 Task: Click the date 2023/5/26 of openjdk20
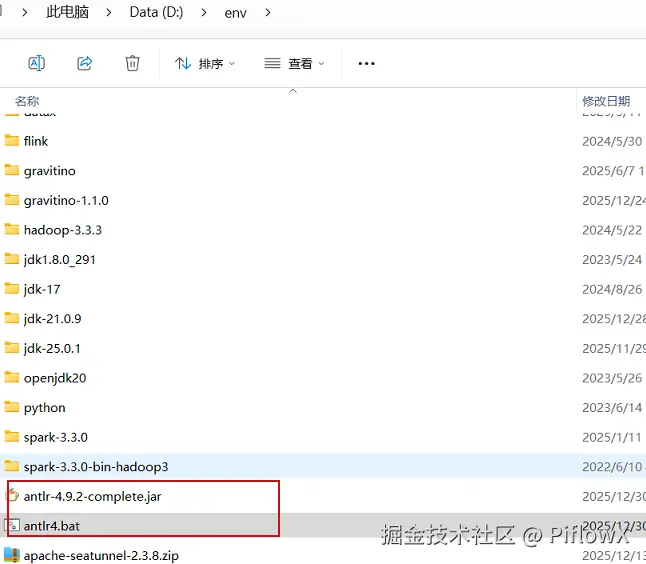pos(612,378)
